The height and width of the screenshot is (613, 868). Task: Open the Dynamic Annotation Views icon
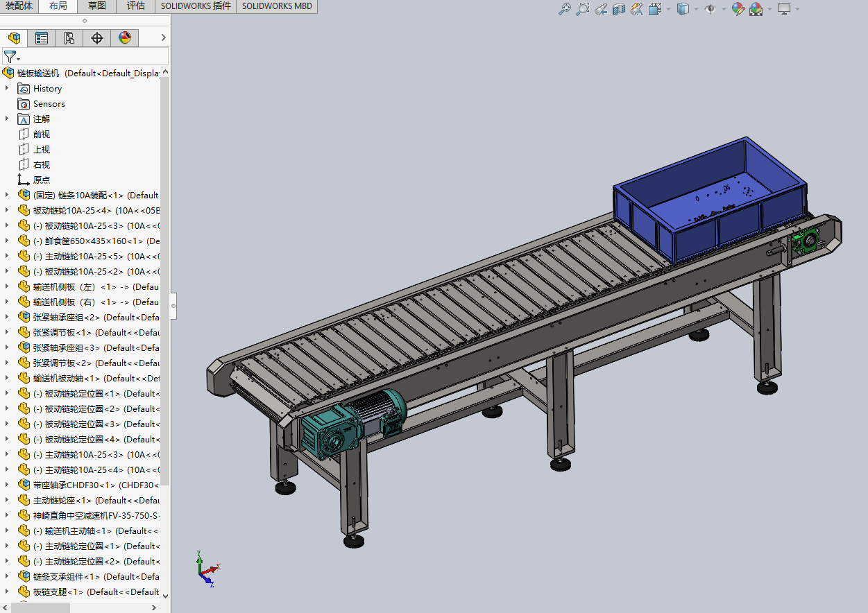pos(637,9)
